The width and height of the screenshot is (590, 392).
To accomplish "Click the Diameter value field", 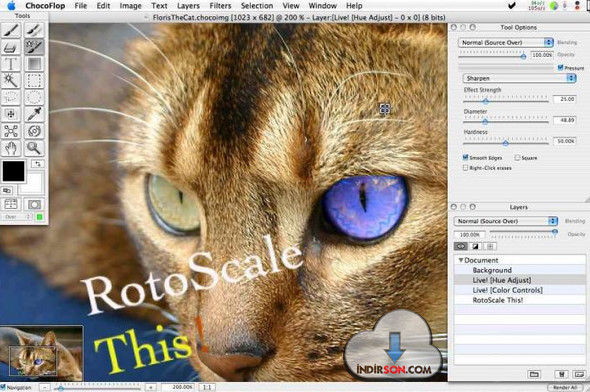I will click(x=564, y=120).
